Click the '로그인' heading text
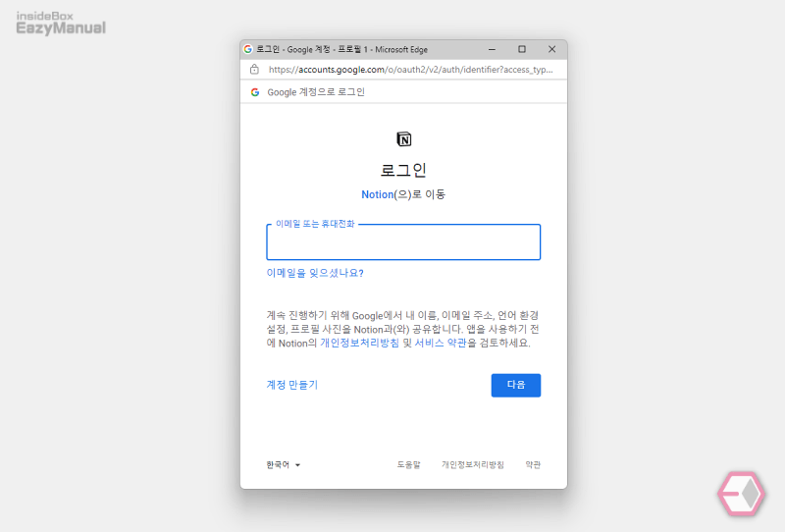 coord(403,170)
